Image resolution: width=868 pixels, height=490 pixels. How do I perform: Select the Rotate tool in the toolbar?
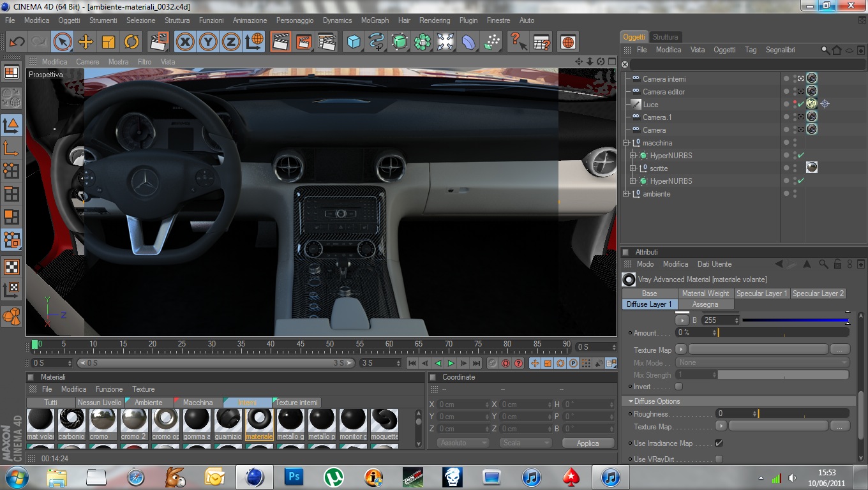(131, 42)
